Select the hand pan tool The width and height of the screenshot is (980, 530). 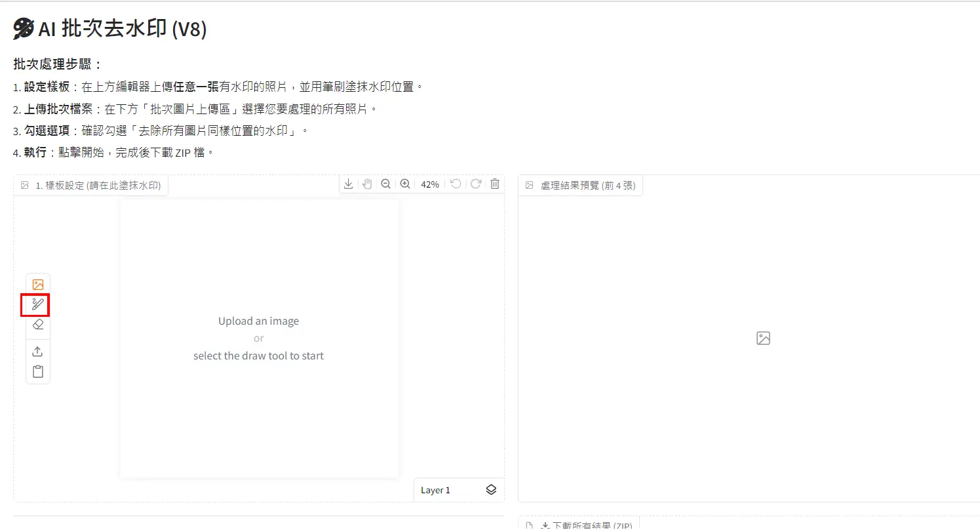366,184
